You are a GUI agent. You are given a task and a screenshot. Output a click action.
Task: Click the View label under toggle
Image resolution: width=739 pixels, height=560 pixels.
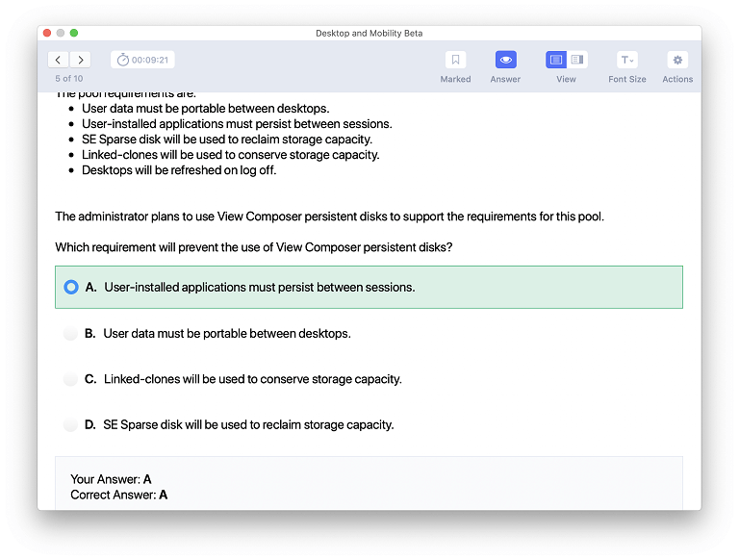point(566,79)
